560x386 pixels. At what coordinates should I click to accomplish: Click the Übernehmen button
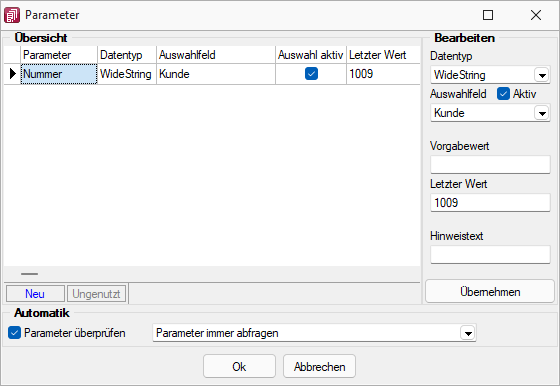[490, 292]
